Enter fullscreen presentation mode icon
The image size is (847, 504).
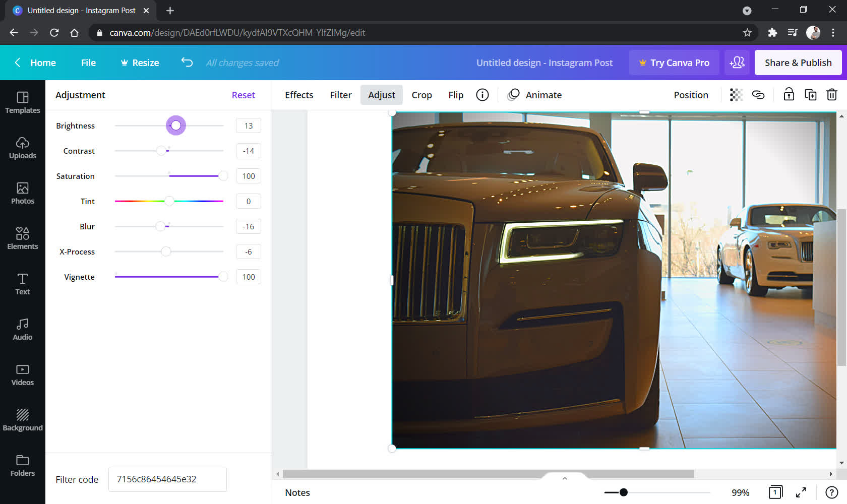(x=801, y=492)
